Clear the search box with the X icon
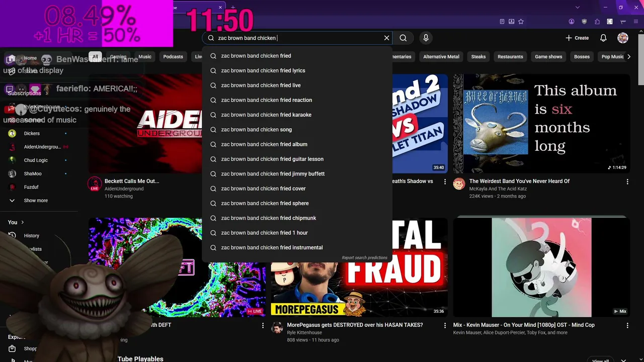Screen dimensions: 644x362 tap(386, 38)
